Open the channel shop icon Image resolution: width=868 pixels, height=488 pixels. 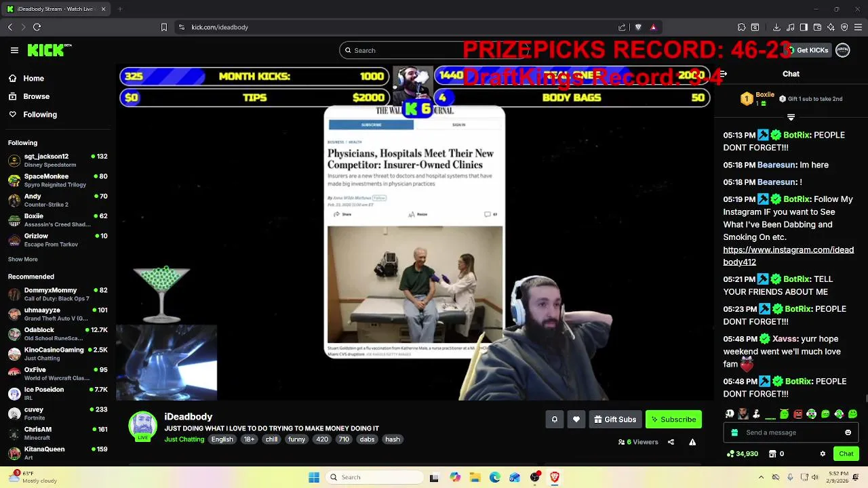pyautogui.click(x=772, y=454)
